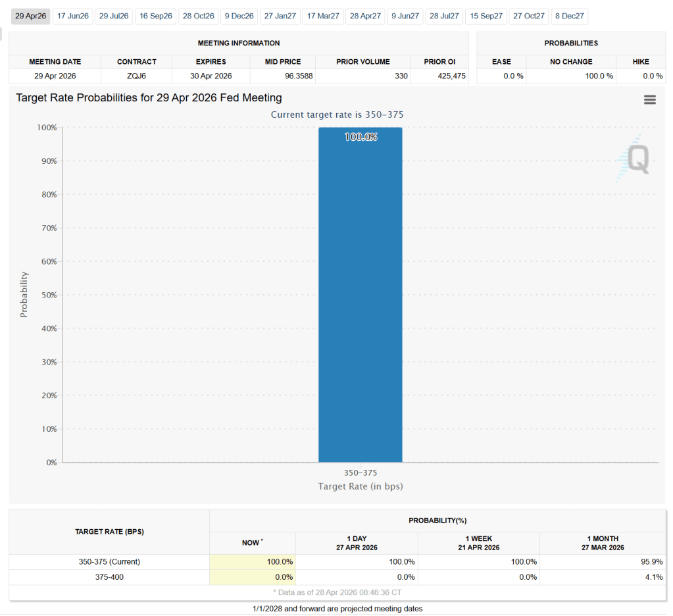673x616 pixels.
Task: Click the blue 350-375 probability bar
Action: [x=360, y=296]
